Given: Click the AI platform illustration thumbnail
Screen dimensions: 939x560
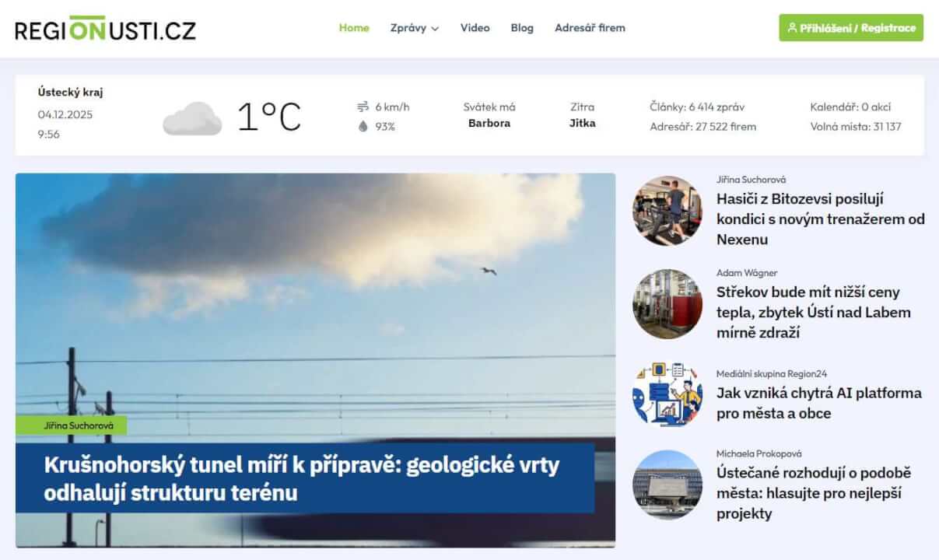Looking at the screenshot, I should [x=666, y=394].
